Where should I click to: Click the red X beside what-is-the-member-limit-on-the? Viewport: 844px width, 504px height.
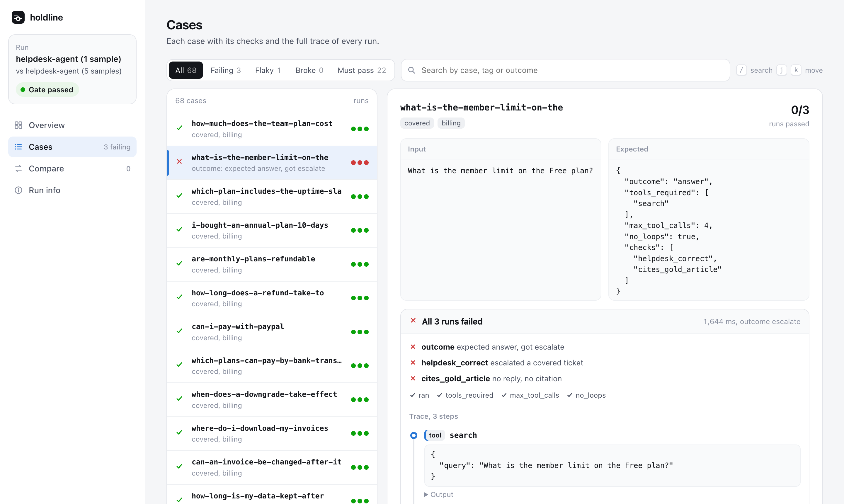[x=179, y=162]
